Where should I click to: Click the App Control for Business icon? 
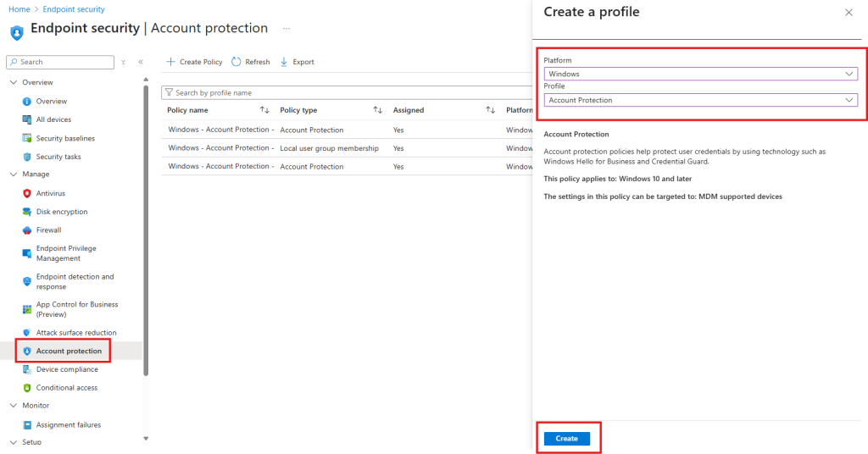(26, 309)
